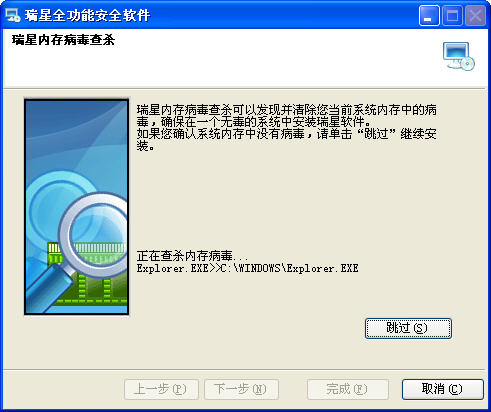491x412 pixels.
Task: Click the empty title bar area beside the title
Action: pos(283,15)
